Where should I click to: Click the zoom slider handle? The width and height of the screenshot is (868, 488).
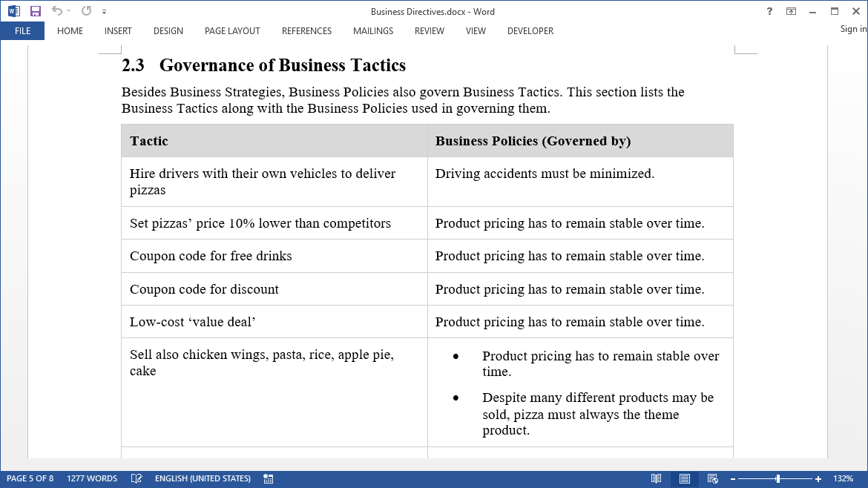777,478
